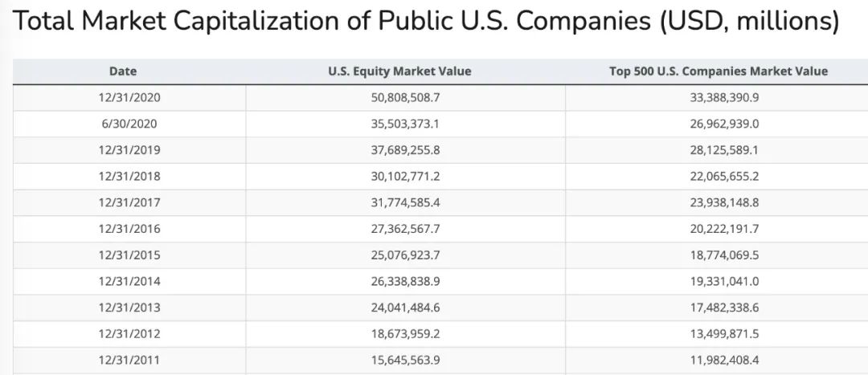Click the 12/31/2016 date cell

pos(129,229)
